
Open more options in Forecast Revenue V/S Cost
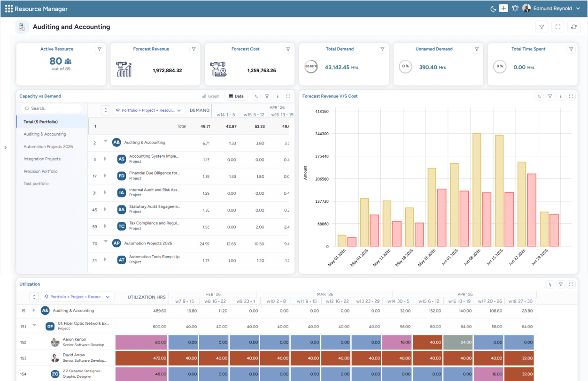point(561,96)
